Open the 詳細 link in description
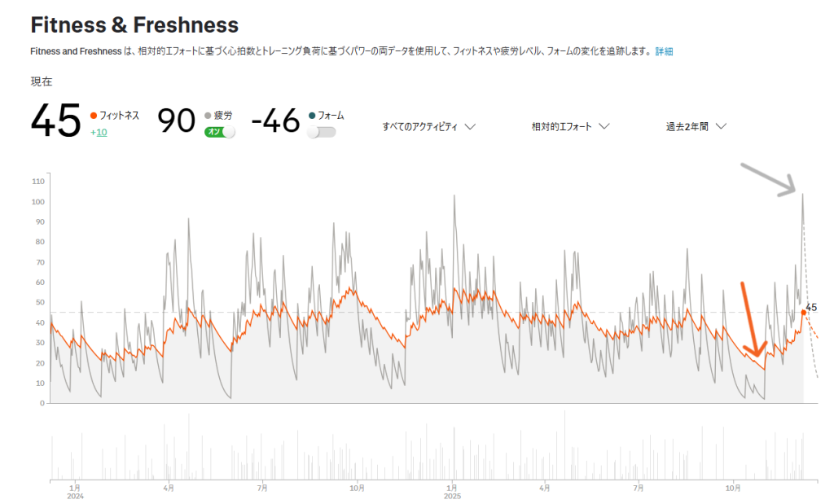Image resolution: width=834 pixels, height=504 pixels. (665, 51)
